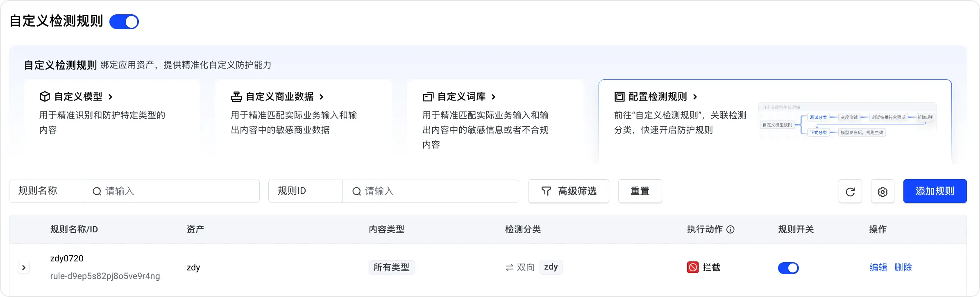
Task: Click the search icon in 规则ID field
Action: pyautogui.click(x=356, y=191)
